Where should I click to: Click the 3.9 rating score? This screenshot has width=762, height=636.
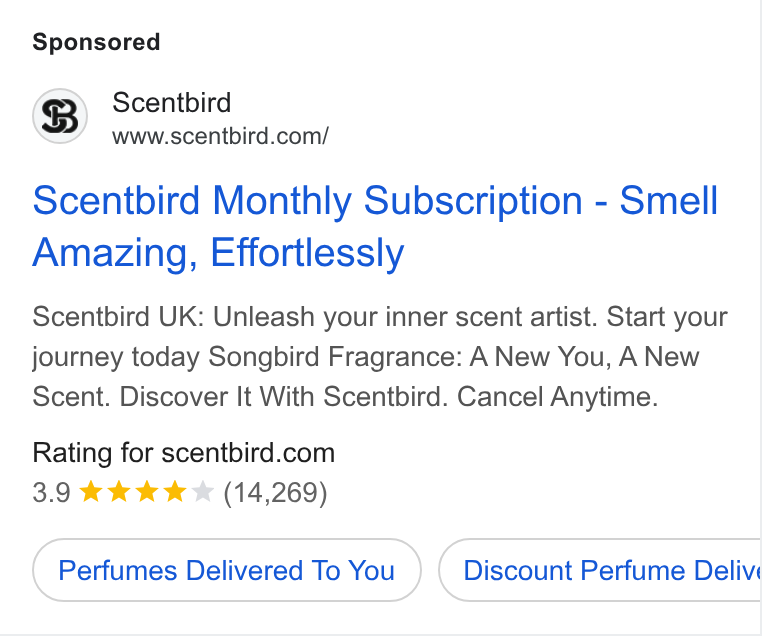pos(52,492)
